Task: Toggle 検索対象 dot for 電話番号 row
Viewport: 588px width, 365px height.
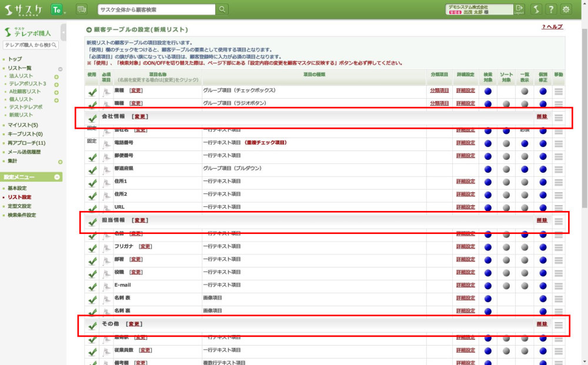Action: [x=487, y=143]
